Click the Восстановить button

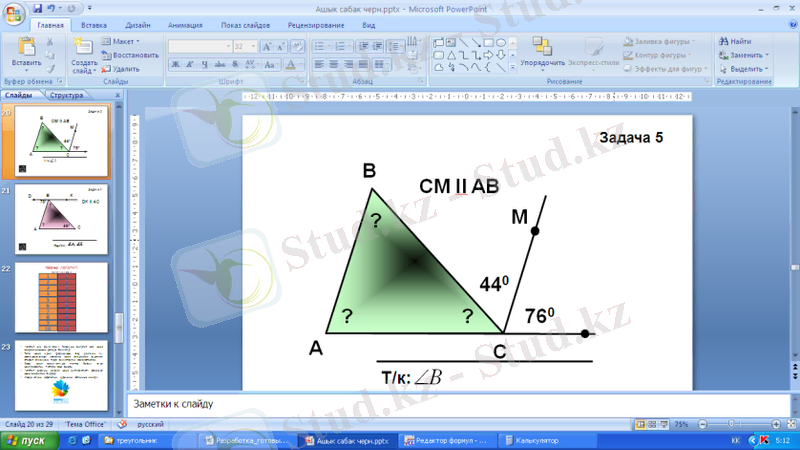tap(130, 55)
